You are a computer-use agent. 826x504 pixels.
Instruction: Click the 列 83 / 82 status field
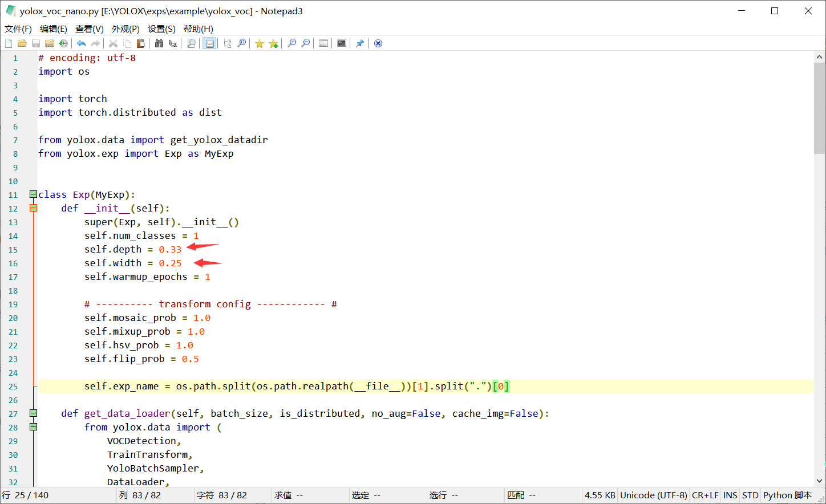[156, 495]
